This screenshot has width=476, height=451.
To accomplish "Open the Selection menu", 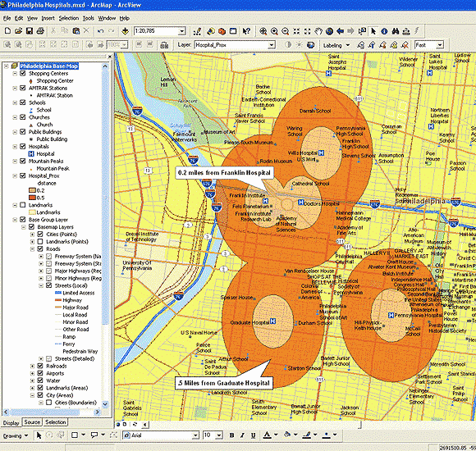I will 69,18.
